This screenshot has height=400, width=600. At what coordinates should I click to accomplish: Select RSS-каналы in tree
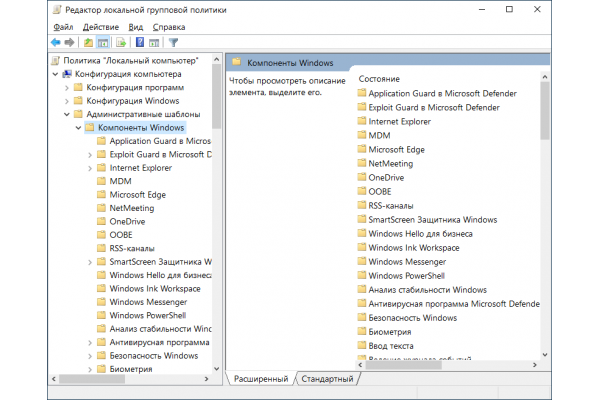coord(132,248)
